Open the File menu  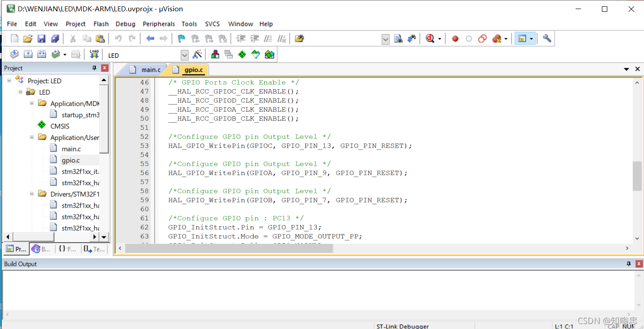[12, 24]
